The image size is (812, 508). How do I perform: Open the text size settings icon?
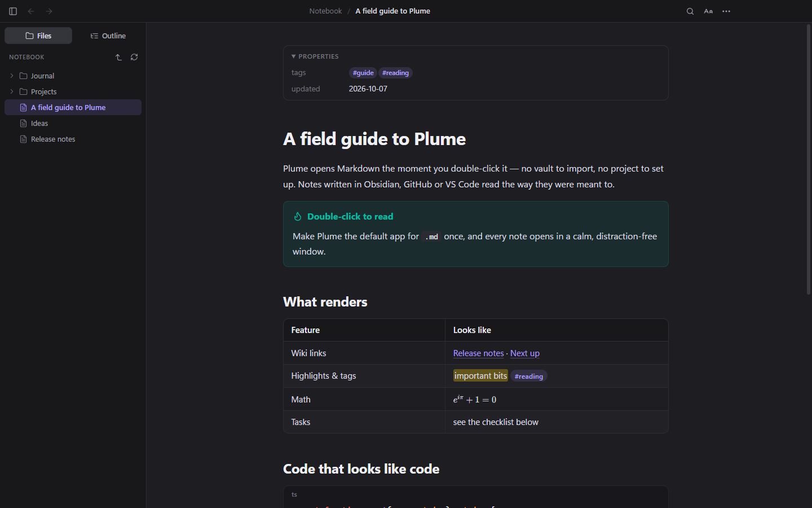(x=708, y=11)
